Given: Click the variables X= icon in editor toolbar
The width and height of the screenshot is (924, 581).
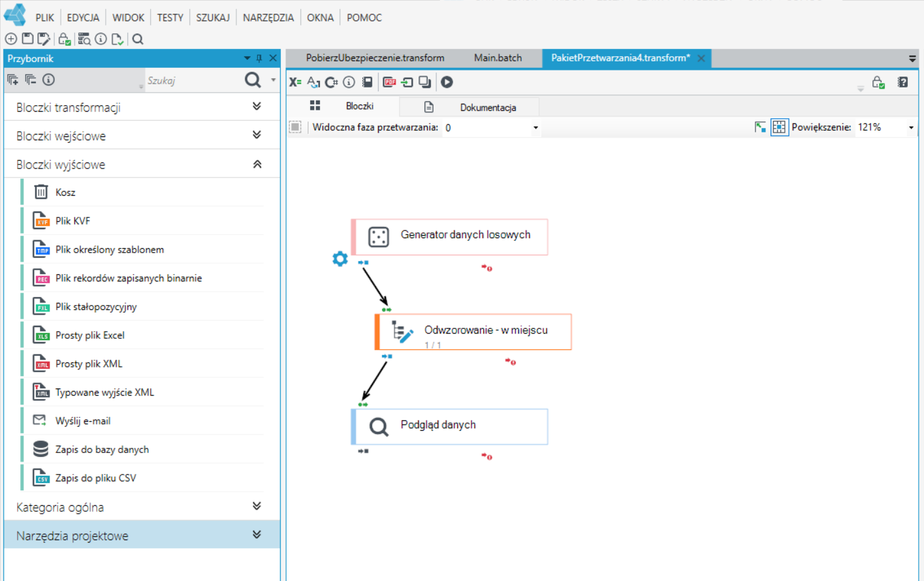Looking at the screenshot, I should coord(295,82).
